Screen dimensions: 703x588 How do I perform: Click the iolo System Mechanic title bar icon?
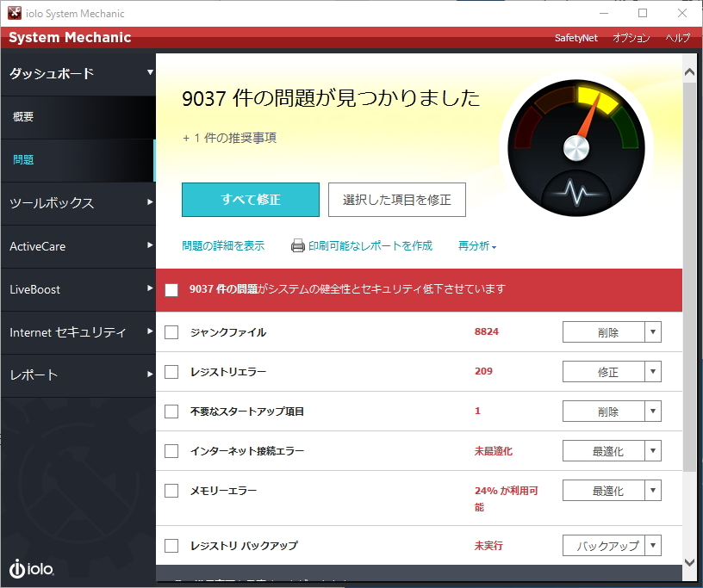pyautogui.click(x=15, y=13)
